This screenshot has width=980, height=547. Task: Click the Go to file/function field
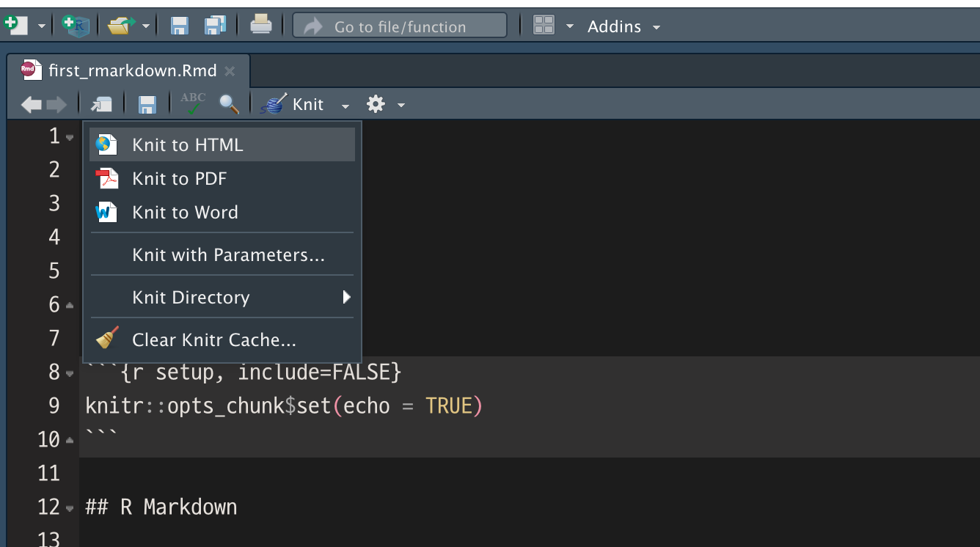[x=400, y=26]
